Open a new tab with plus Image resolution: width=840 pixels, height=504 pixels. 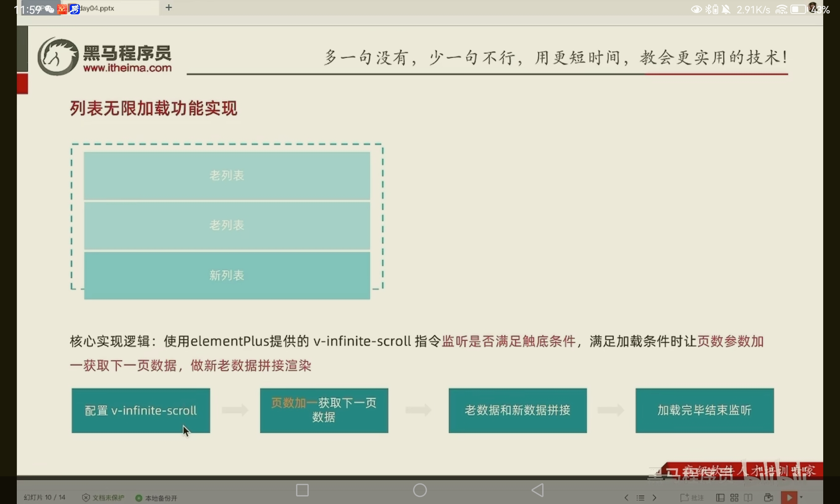(169, 8)
